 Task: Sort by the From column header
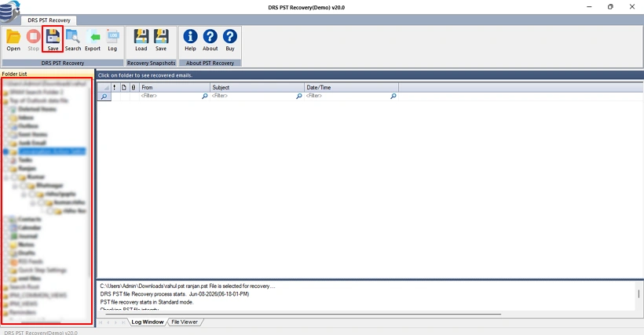tap(174, 87)
